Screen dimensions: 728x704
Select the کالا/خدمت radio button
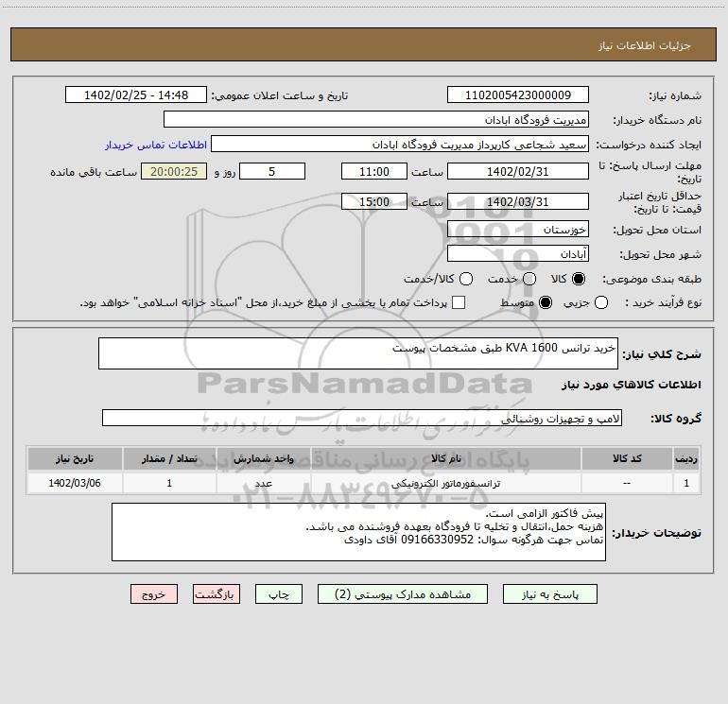tap(466, 279)
